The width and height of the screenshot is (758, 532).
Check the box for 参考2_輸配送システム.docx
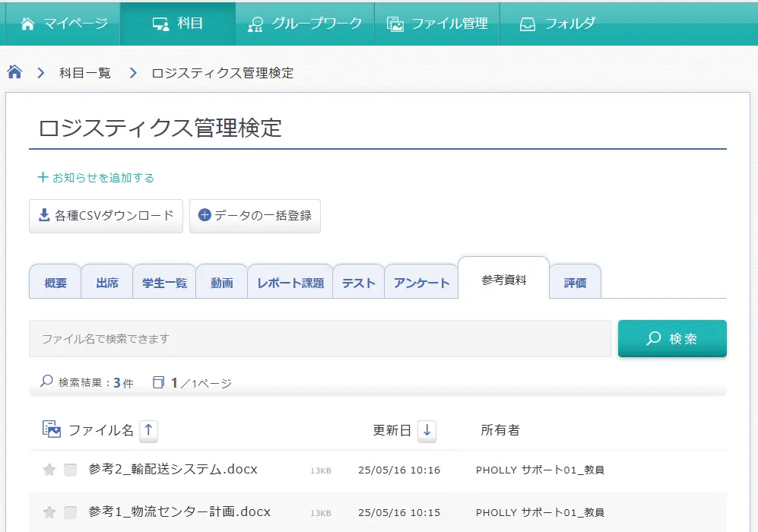coord(71,470)
